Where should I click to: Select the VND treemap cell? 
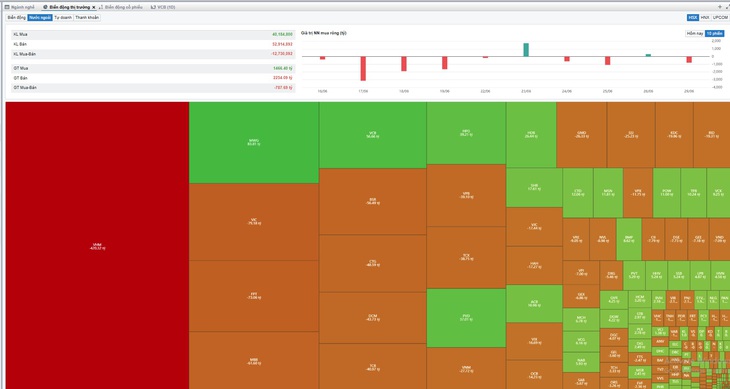(x=719, y=239)
